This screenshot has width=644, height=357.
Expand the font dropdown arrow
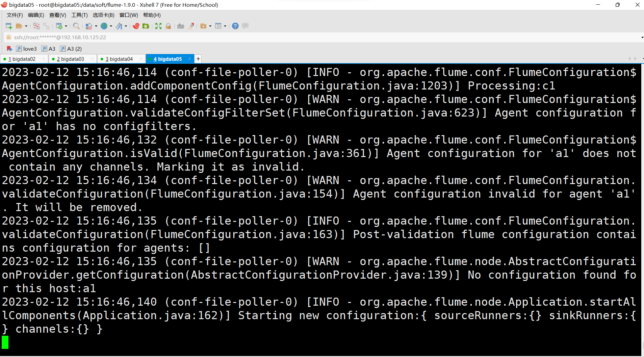click(x=126, y=26)
